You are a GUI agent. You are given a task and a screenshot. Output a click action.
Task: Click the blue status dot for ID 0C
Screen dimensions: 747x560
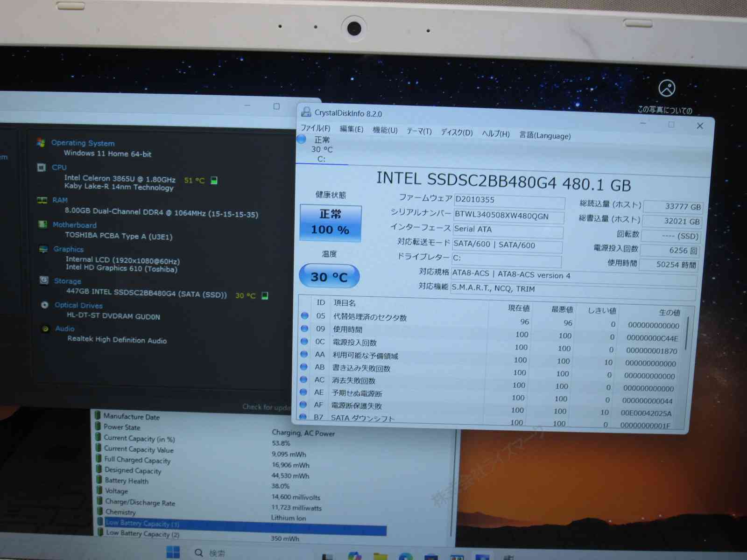tap(304, 341)
